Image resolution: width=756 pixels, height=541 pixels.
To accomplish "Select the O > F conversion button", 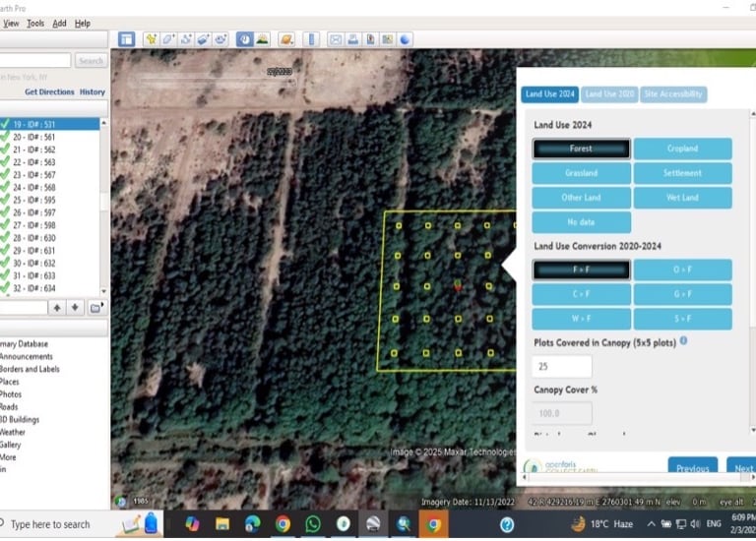I will (x=682, y=270).
